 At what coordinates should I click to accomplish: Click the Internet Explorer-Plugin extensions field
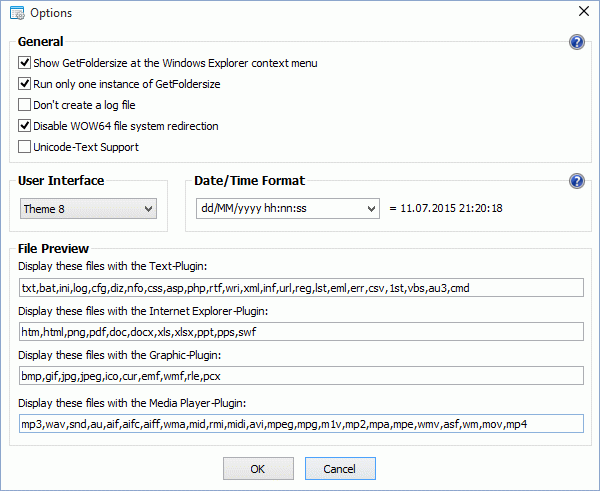click(301, 332)
